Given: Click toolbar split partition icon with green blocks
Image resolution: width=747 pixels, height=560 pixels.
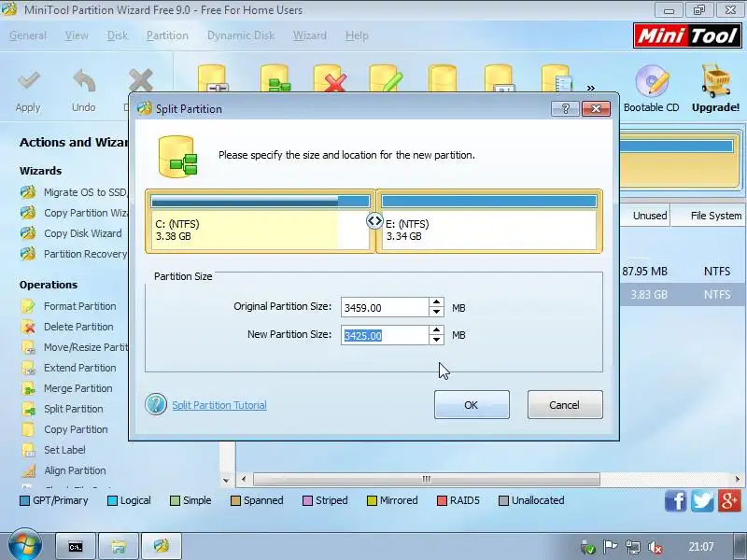Looking at the screenshot, I should pyautogui.click(x=275, y=78).
